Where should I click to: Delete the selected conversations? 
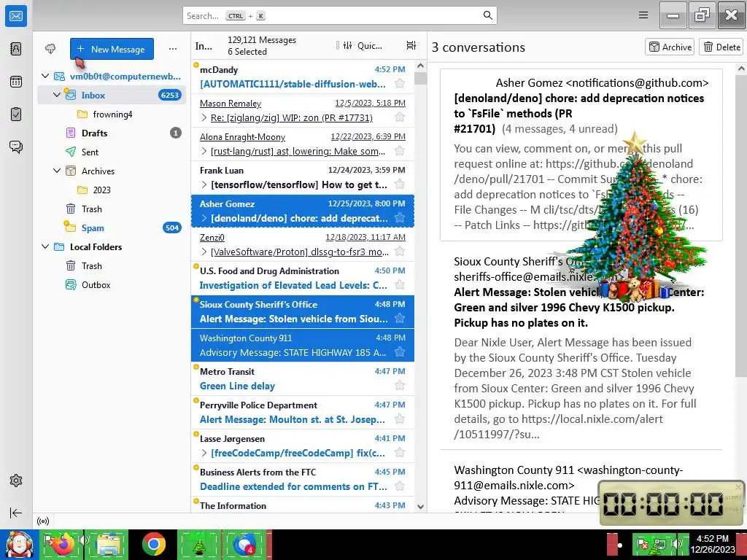721,47
